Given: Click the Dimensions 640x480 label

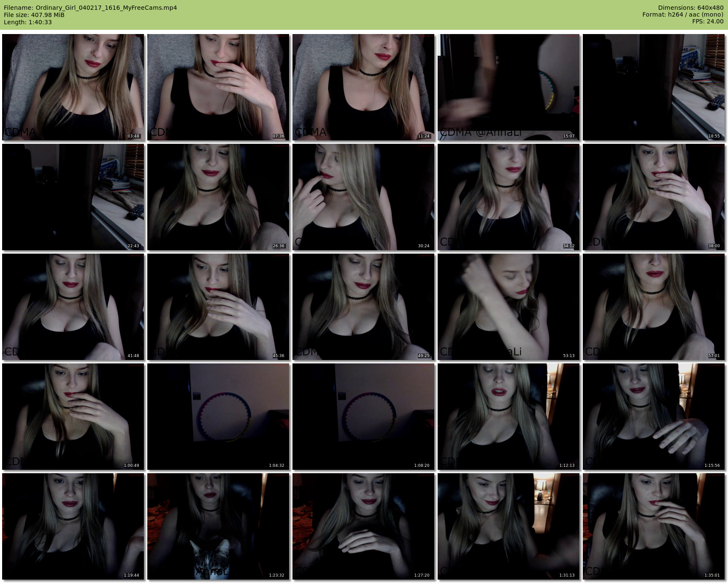Looking at the screenshot, I should pos(691,8).
